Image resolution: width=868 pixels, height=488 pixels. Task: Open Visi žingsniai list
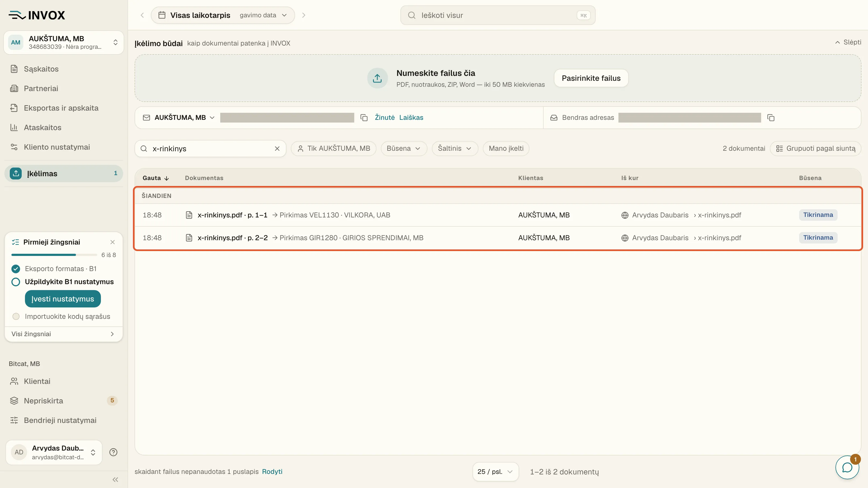pyautogui.click(x=64, y=334)
